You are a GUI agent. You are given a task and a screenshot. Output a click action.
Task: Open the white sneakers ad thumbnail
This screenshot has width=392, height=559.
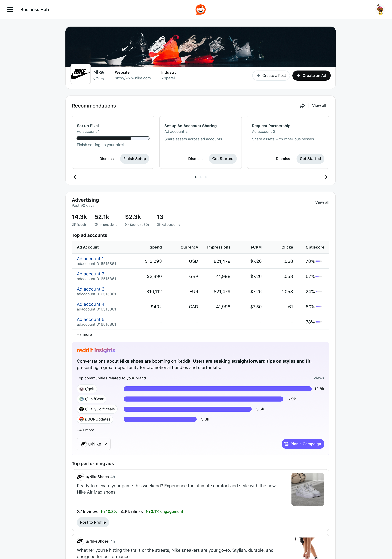coord(308,489)
